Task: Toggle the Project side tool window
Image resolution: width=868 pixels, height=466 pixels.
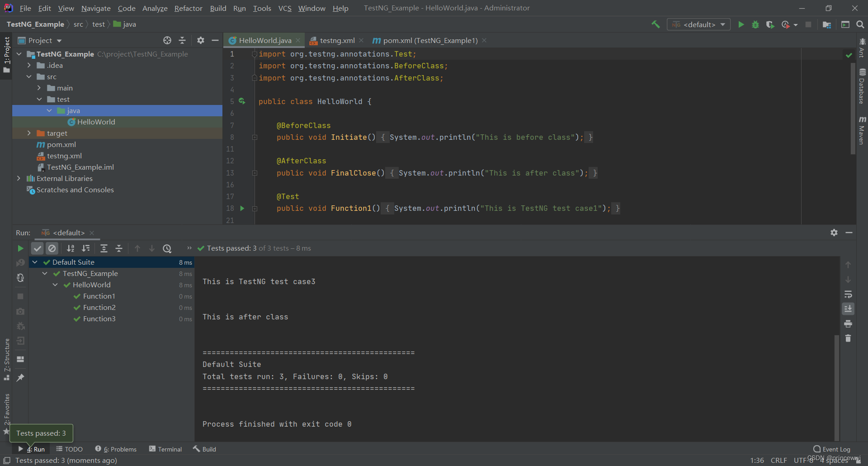Action: click(6, 55)
